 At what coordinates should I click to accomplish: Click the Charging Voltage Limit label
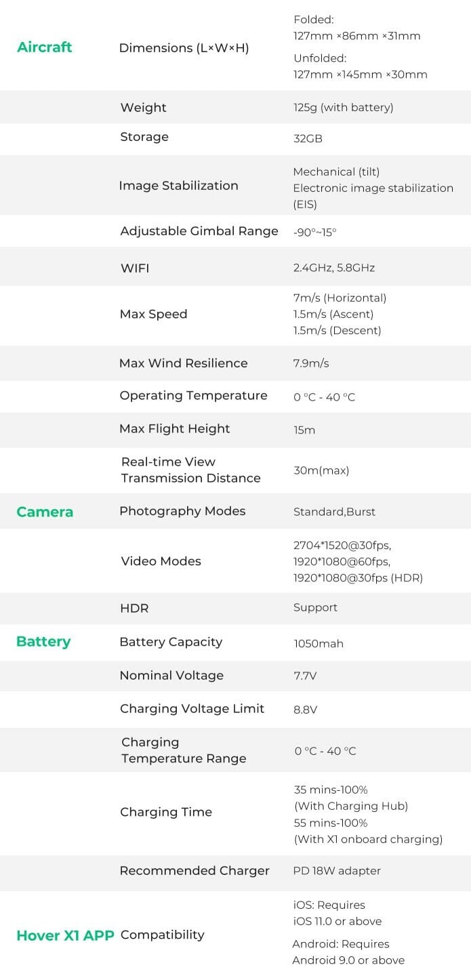[192, 709]
